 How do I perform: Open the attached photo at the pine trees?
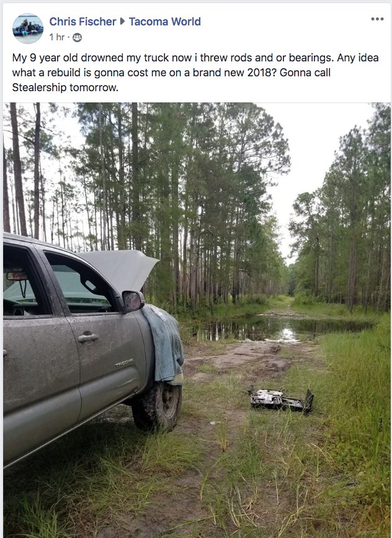point(197,319)
